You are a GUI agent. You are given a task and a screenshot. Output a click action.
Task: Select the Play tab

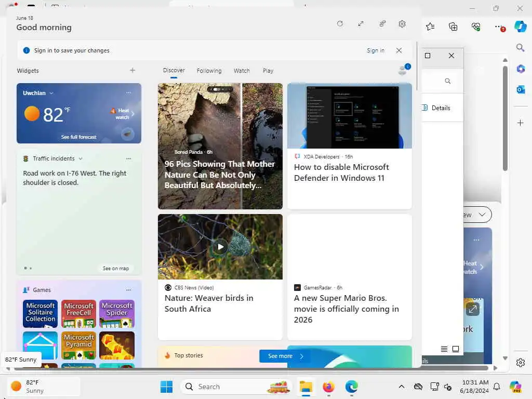click(x=268, y=71)
